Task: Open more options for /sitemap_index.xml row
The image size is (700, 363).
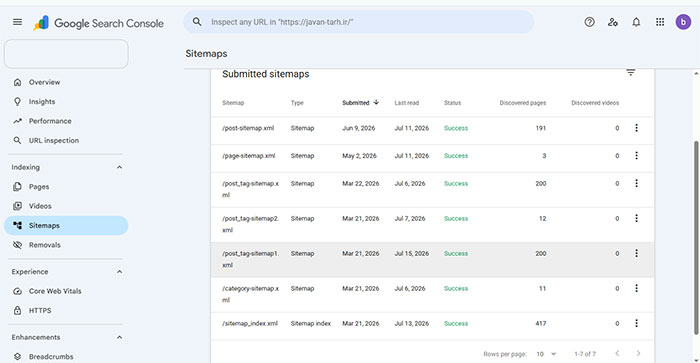Action: [x=636, y=323]
